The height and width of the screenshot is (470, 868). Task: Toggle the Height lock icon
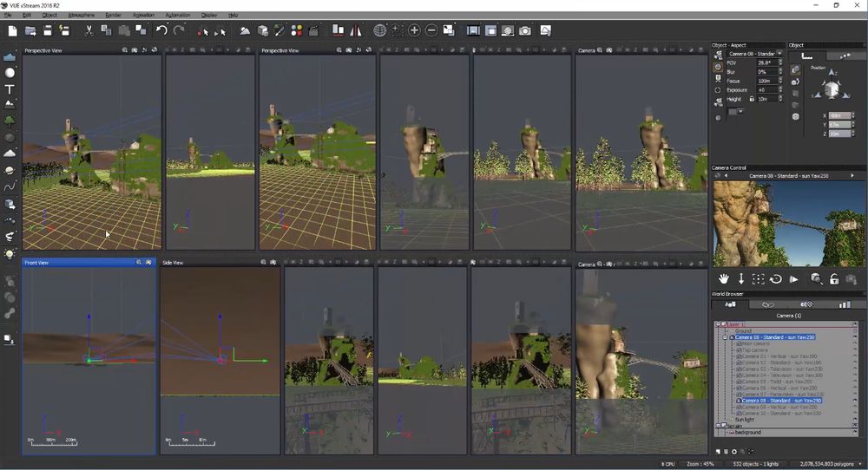pos(751,99)
